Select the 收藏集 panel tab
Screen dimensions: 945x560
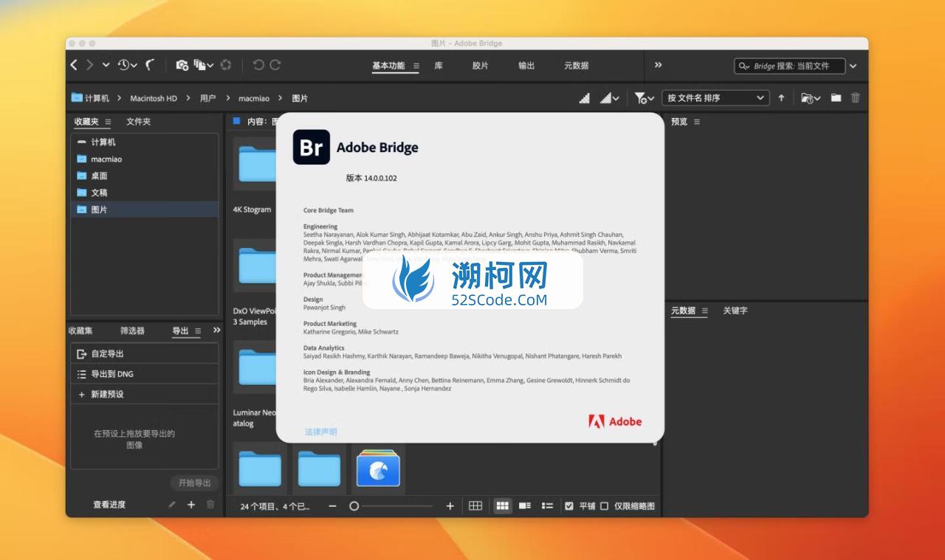click(x=80, y=331)
